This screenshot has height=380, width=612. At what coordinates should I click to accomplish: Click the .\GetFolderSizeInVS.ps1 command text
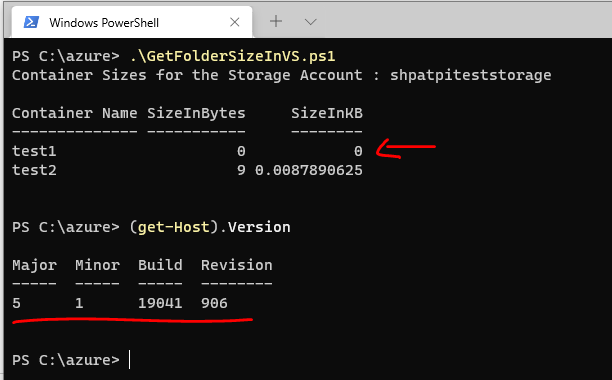click(233, 57)
